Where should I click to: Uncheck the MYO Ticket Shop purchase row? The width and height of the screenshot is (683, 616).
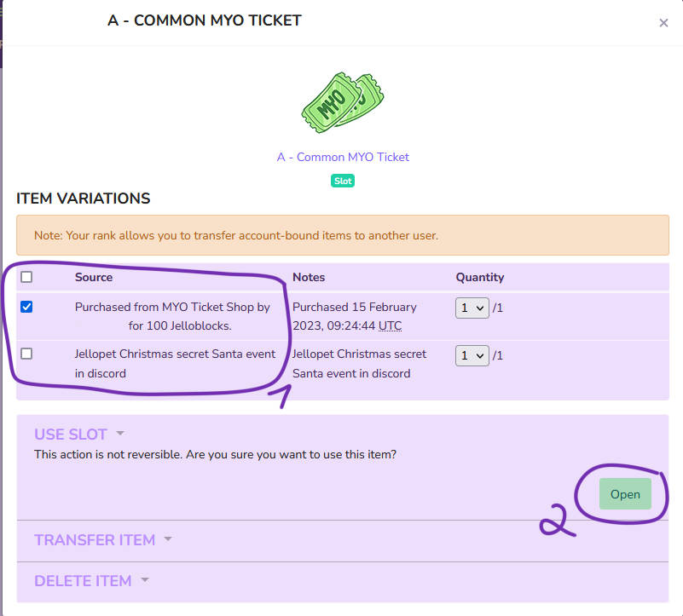tap(26, 307)
